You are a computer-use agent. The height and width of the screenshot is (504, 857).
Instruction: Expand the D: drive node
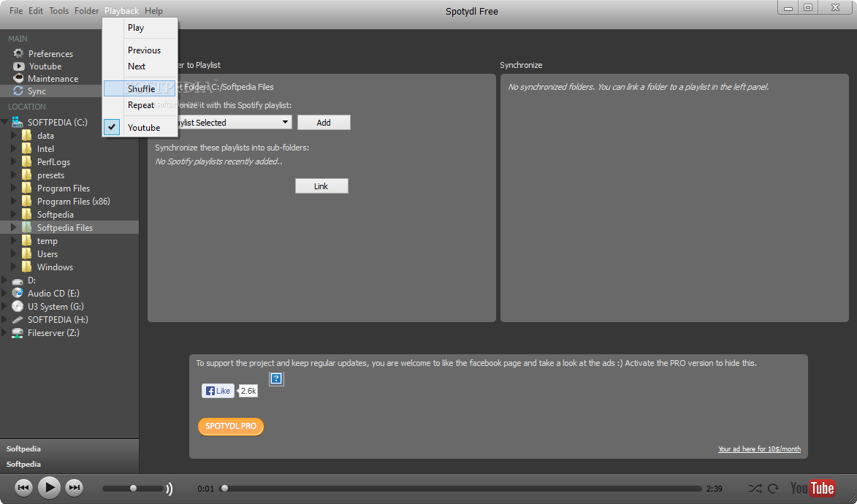coord(4,280)
